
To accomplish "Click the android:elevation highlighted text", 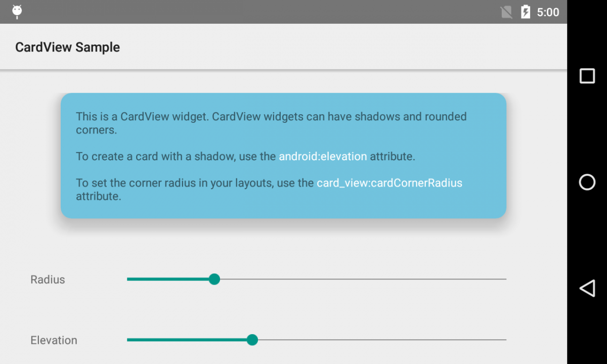I will 323,156.
